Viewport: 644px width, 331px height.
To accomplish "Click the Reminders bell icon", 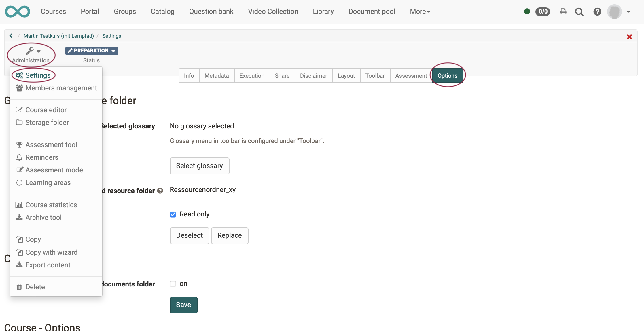I will 19,157.
